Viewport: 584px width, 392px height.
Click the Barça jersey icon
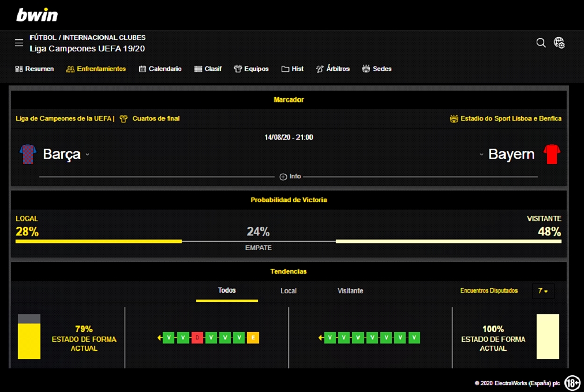[x=28, y=154]
